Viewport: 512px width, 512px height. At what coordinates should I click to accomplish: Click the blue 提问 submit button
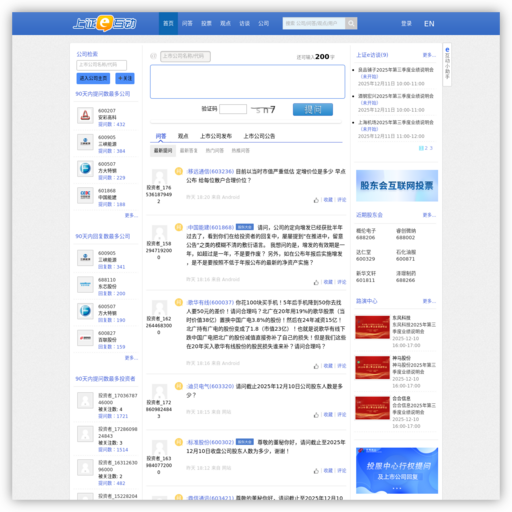pyautogui.click(x=313, y=109)
